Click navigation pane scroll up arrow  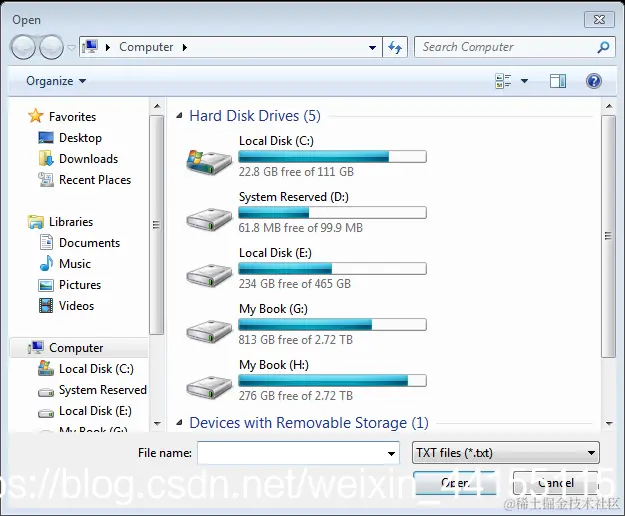click(x=157, y=106)
